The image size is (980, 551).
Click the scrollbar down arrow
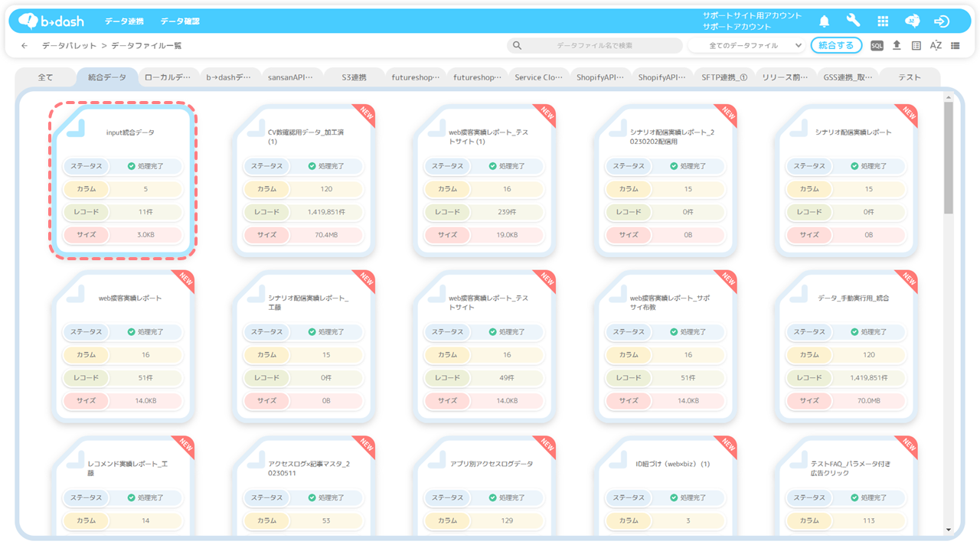[949, 530]
